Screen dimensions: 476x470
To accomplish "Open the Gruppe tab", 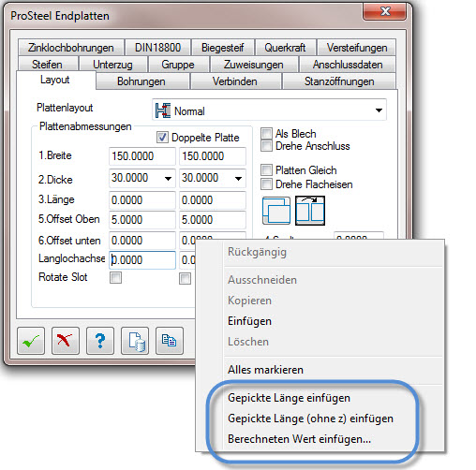I will coord(178,64).
